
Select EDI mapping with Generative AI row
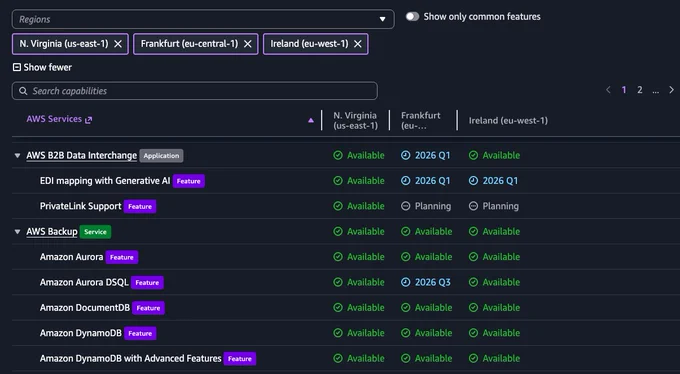pos(346,180)
